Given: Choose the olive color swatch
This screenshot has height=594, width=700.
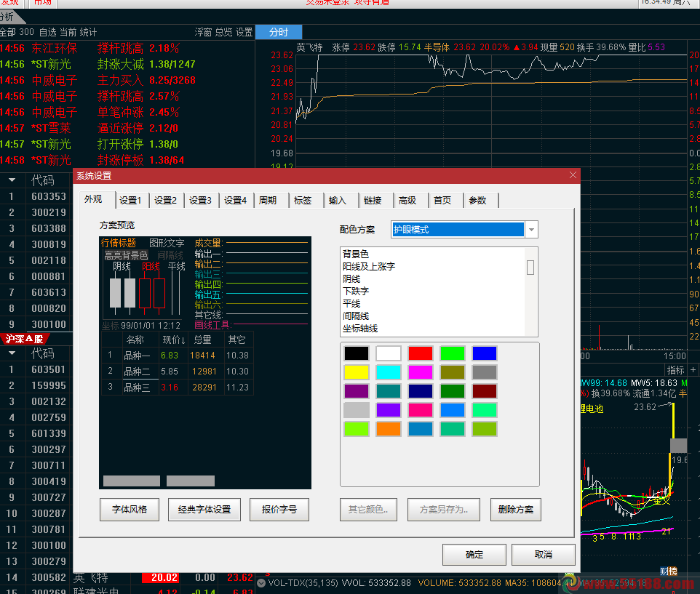Looking at the screenshot, I should click(x=452, y=372).
